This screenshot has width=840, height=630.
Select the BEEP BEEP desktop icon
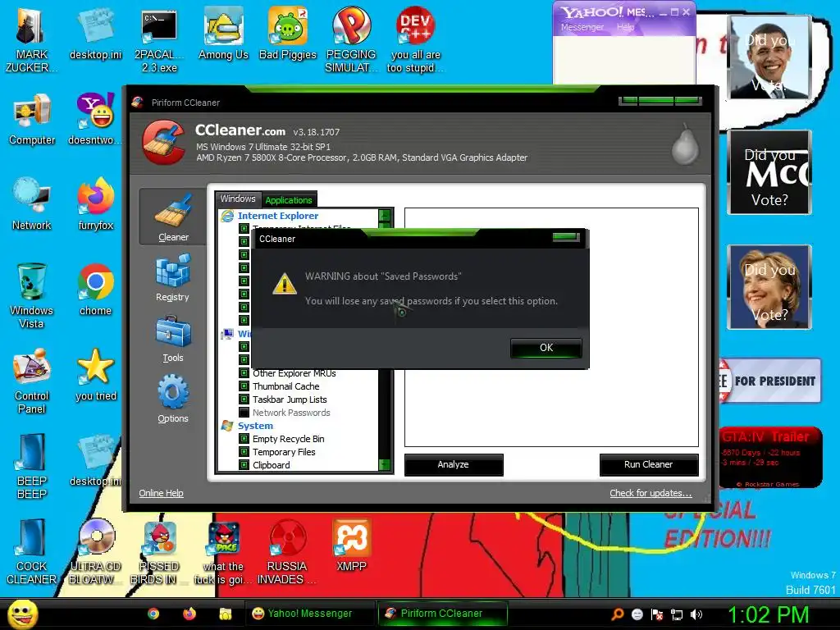31,467
